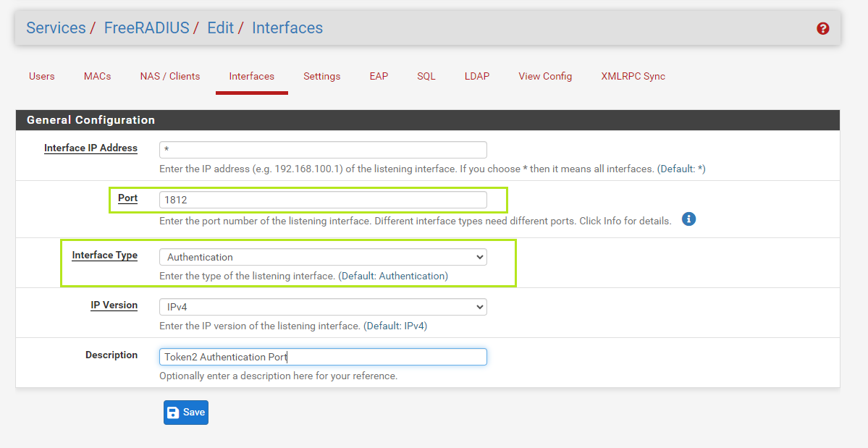Focus the Interface IP Address field
The width and height of the screenshot is (868, 448).
324,150
